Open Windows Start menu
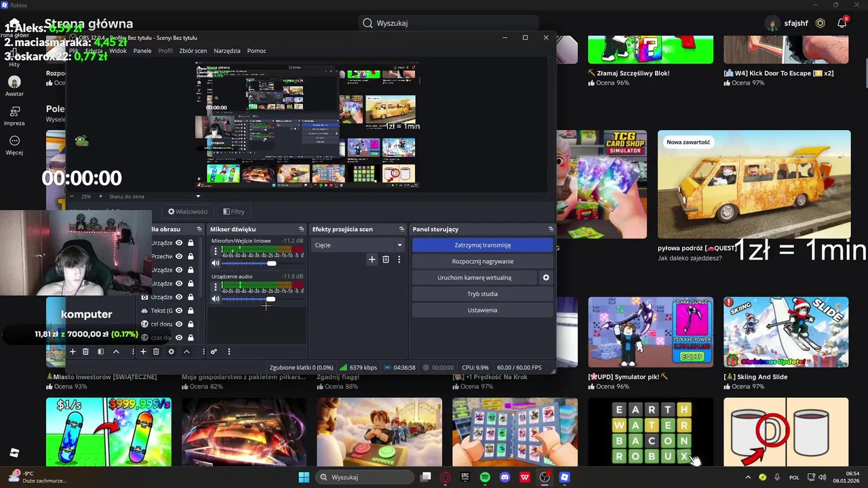Viewport: 868px width, 488px height. tap(304, 477)
